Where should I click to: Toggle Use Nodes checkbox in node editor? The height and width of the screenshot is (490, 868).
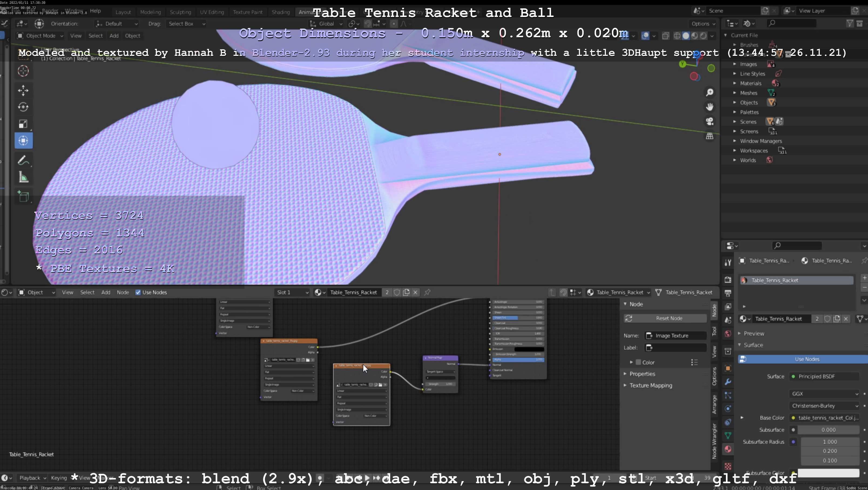(x=138, y=292)
